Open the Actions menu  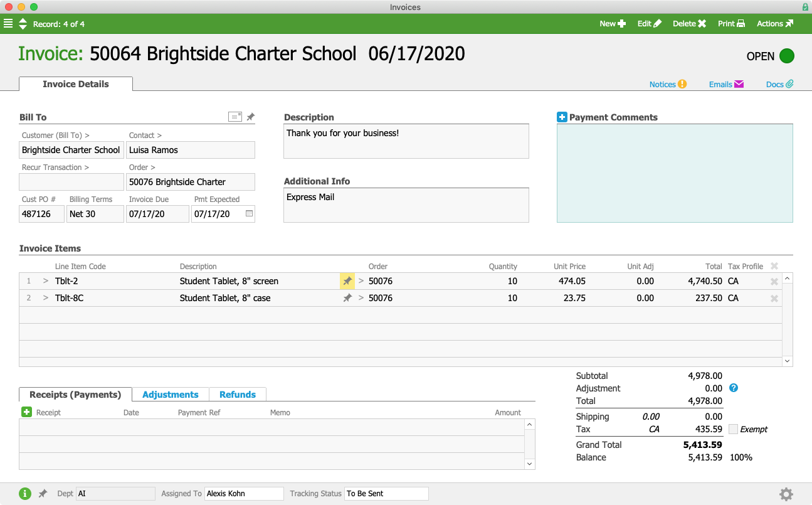[x=775, y=24]
